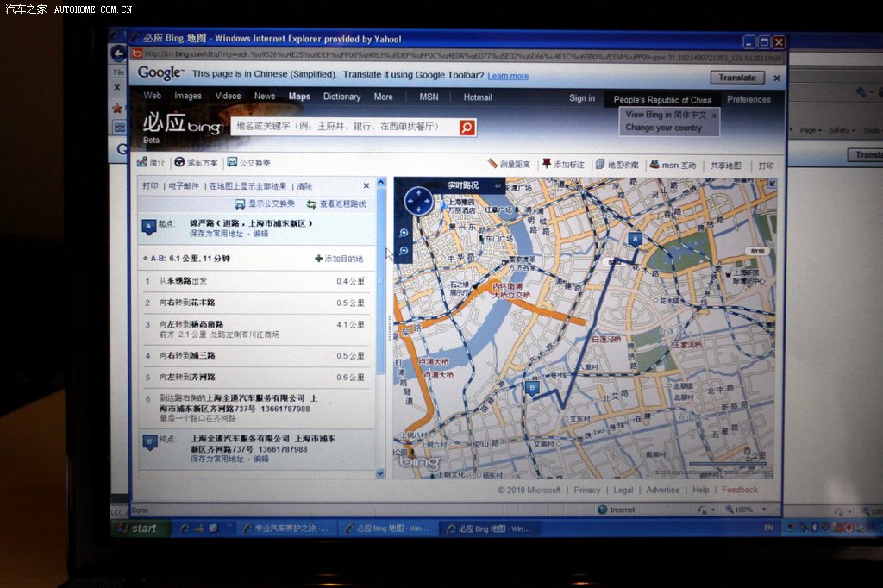
Task: Open 地图收藏 map collections
Action: pos(617,165)
